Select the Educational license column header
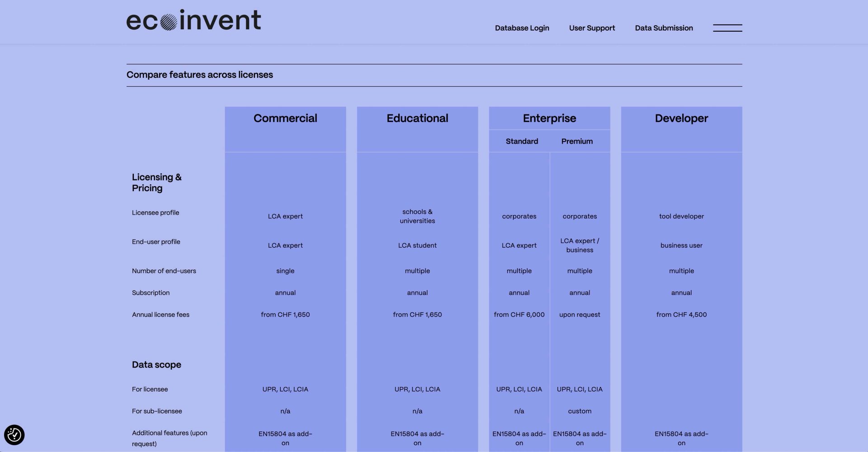 [417, 118]
